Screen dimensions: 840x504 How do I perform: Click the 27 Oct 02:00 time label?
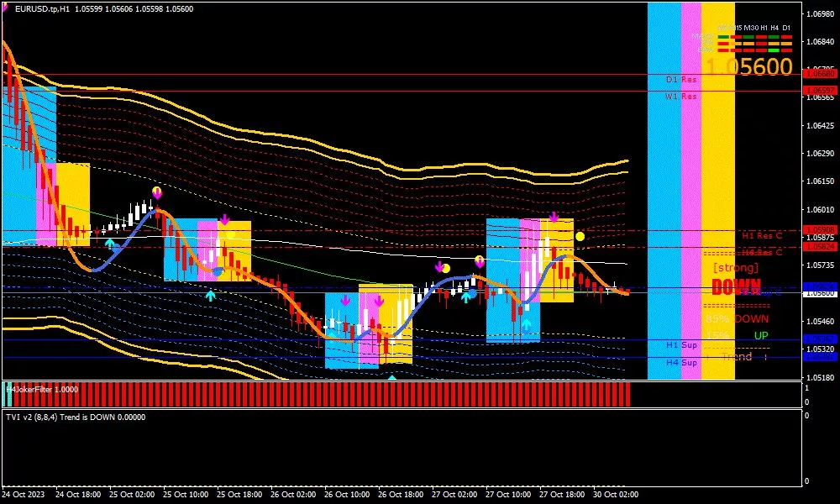click(x=454, y=495)
